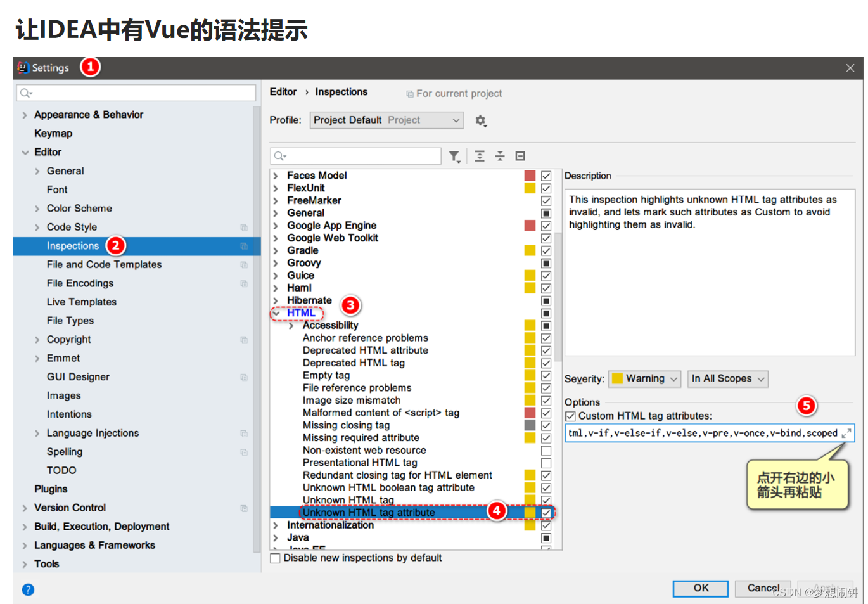Click the project icon beside Version Control

(x=244, y=508)
